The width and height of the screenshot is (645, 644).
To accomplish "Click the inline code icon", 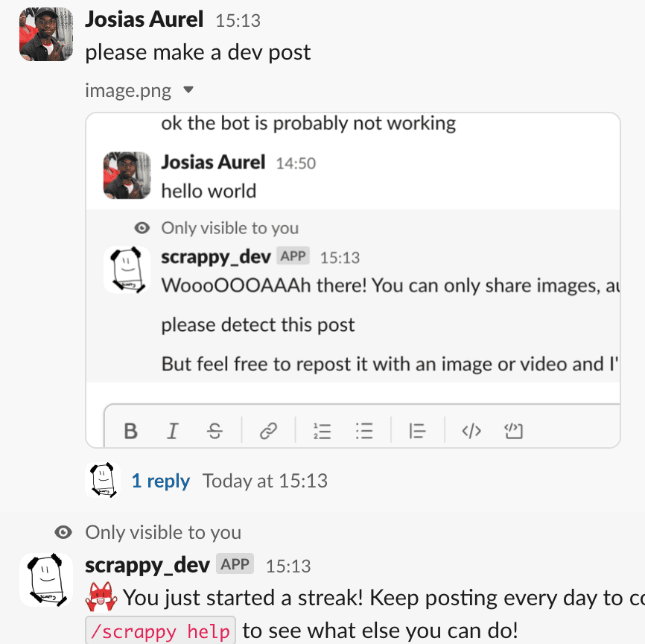I will (471, 431).
